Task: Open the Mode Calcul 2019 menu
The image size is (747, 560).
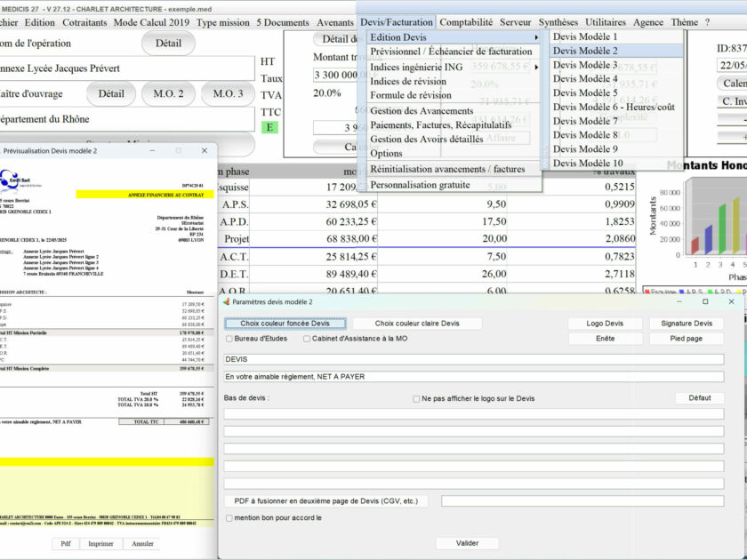Action: pos(151,22)
